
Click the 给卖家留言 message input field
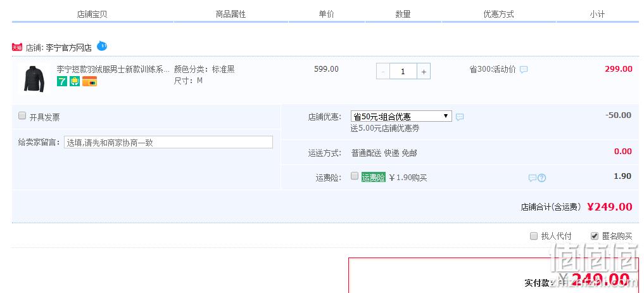click(x=168, y=143)
